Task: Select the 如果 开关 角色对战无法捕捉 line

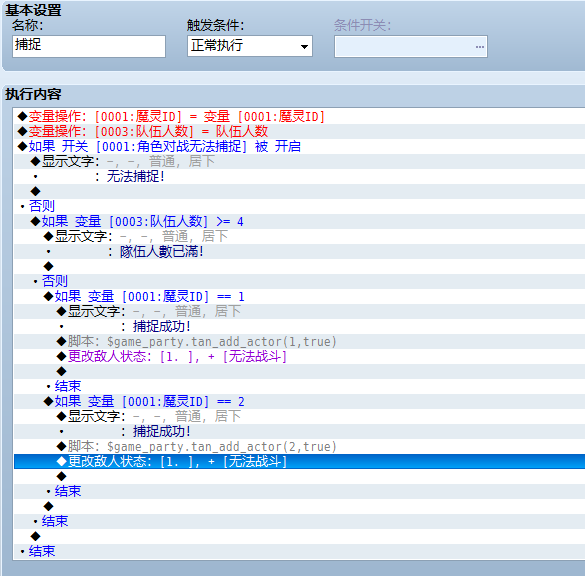Action: click(299, 146)
